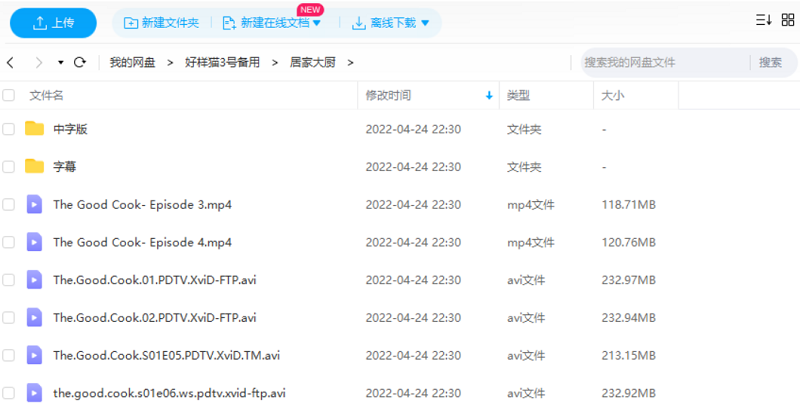This screenshot has width=800, height=410.
Task: Open navigation history dropdown arrow
Action: tap(60, 62)
